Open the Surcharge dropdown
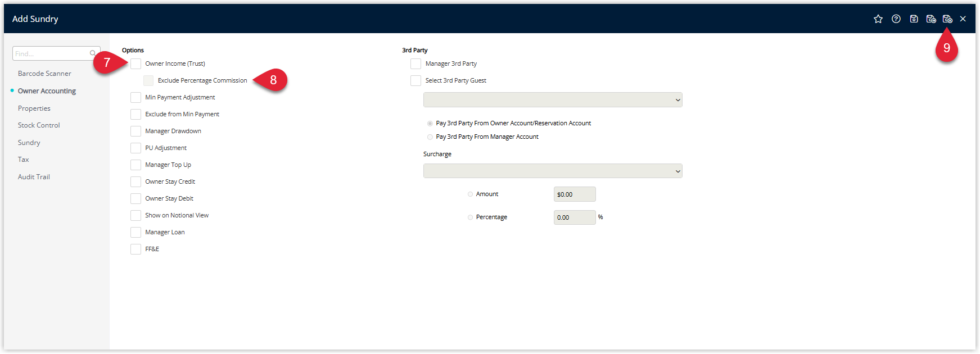The image size is (980, 354). (553, 171)
